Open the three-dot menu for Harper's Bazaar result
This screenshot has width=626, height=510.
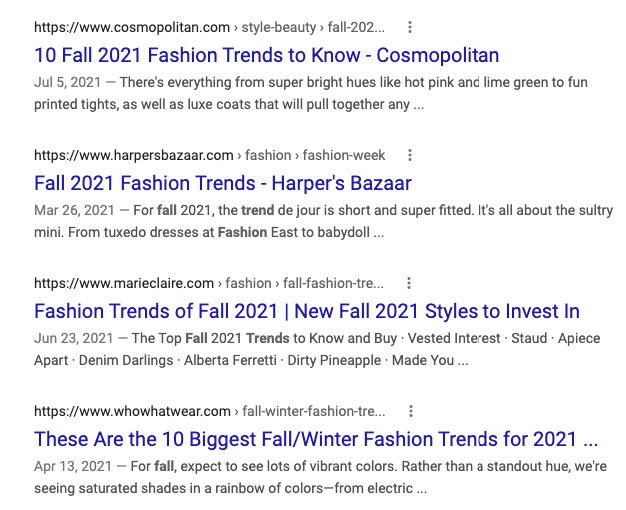(x=410, y=155)
